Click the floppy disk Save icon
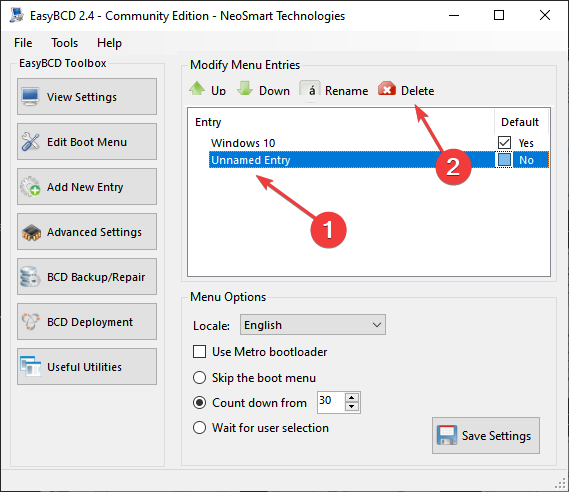The image size is (569, 492). 447,435
